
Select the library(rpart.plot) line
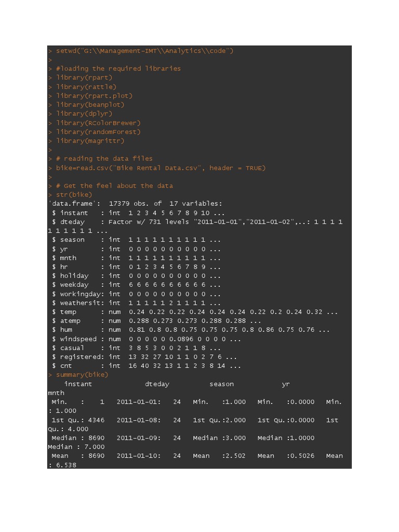(x=94, y=96)
